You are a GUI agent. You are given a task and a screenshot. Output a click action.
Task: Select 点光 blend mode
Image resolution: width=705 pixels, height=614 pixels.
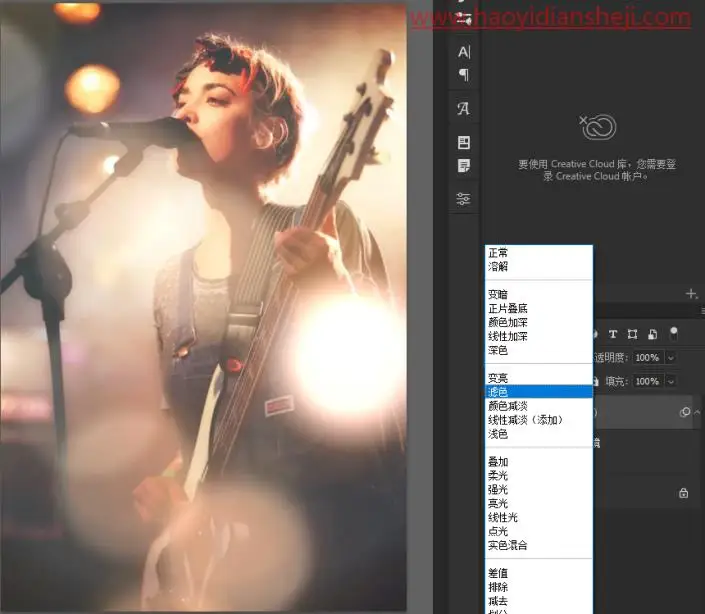(x=539, y=531)
